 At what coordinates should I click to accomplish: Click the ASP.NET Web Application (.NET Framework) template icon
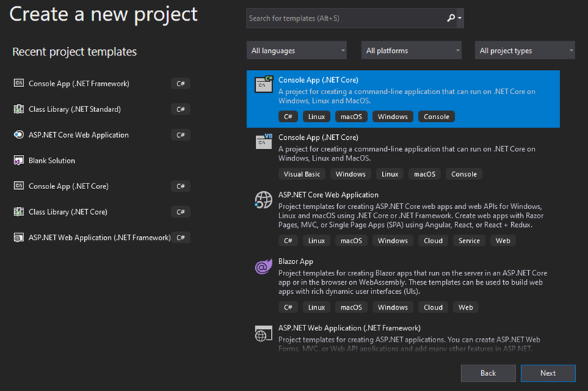click(x=264, y=333)
